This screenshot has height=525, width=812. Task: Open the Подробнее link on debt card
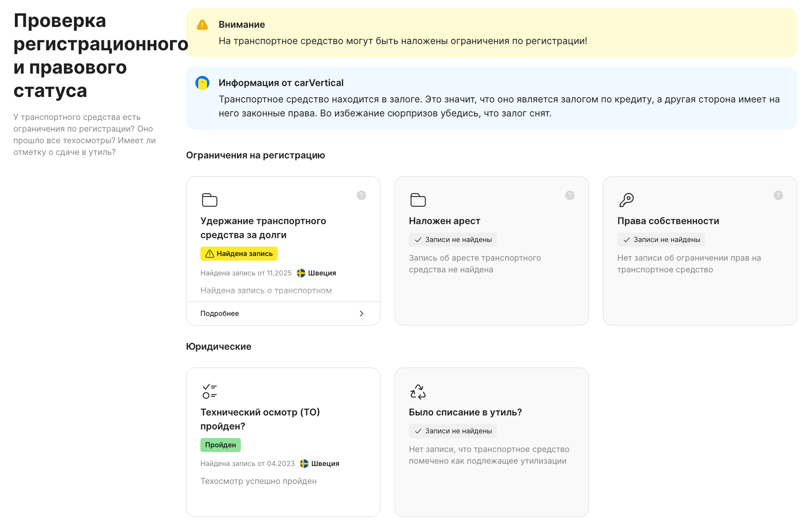[283, 313]
